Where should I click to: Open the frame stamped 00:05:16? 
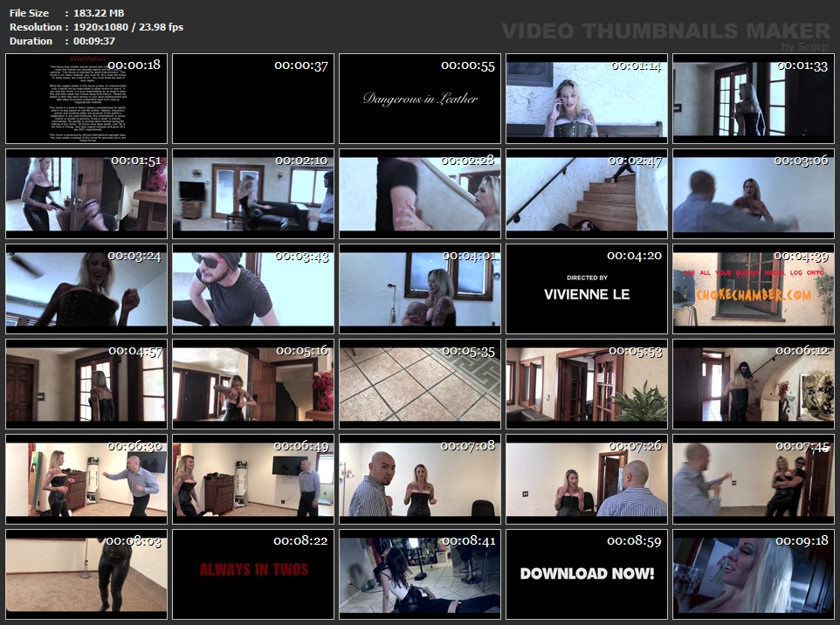[253, 384]
